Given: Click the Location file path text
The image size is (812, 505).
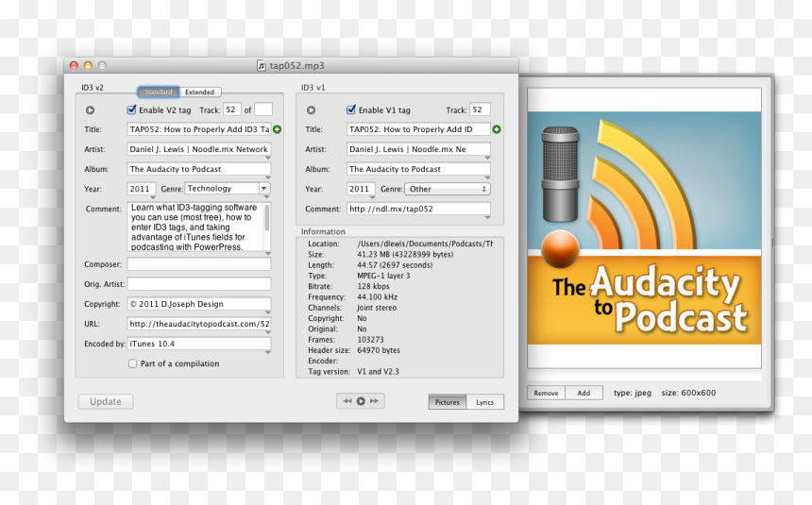Looking at the screenshot, I should (x=425, y=244).
